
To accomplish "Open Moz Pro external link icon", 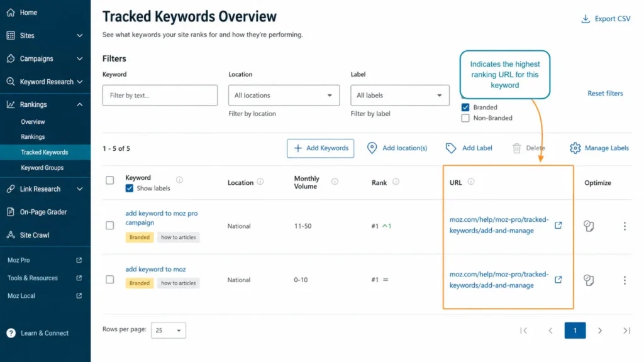I will coord(79,260).
